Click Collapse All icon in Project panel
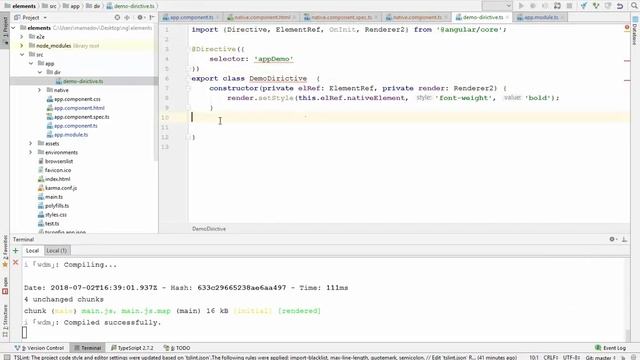Viewport: 640px width, 360px height. pyautogui.click(x=127, y=18)
